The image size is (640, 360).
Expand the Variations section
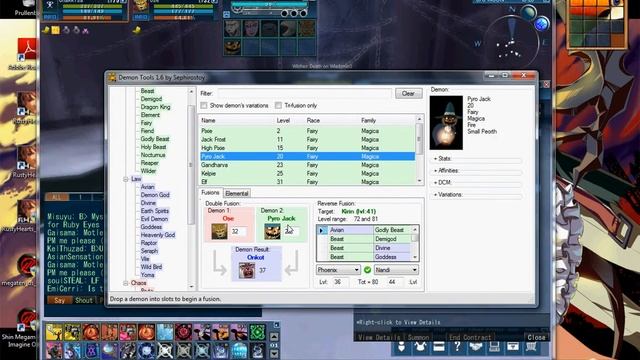click(x=448, y=195)
